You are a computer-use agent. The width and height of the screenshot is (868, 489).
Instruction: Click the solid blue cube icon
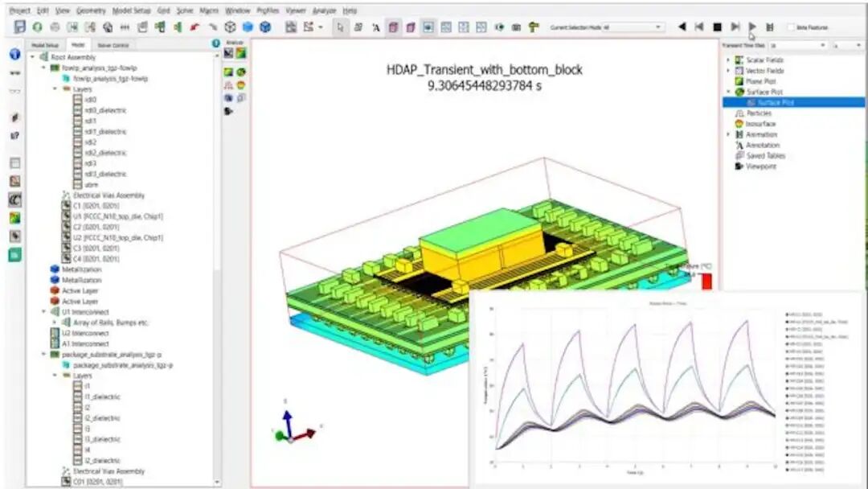coord(248,27)
